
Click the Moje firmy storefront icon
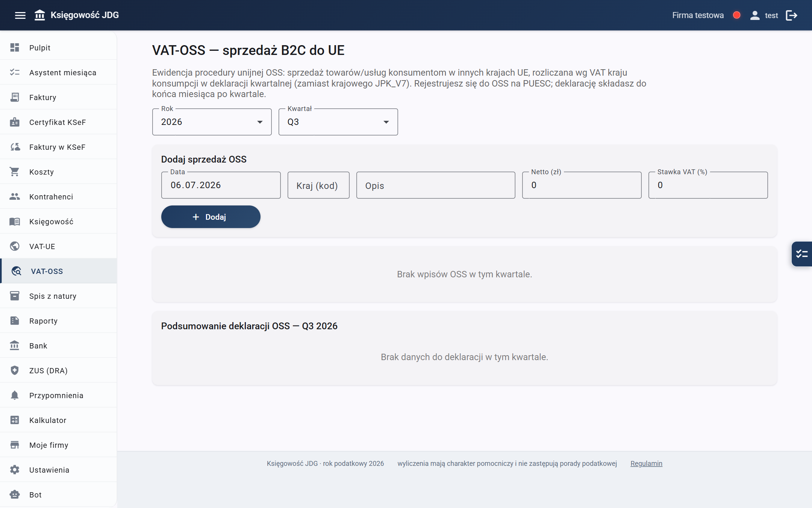point(15,445)
